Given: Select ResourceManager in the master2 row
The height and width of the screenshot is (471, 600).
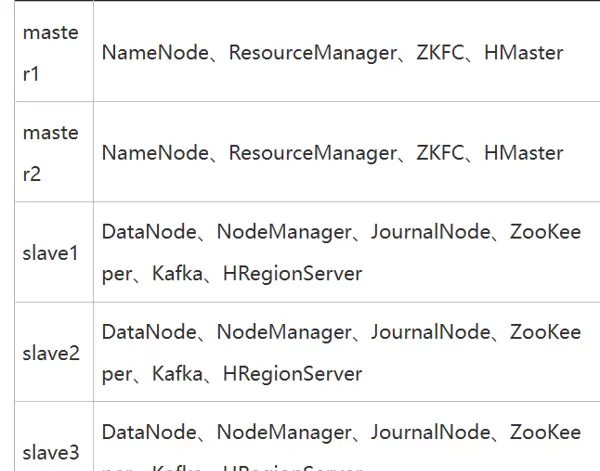Looking at the screenshot, I should pyautogui.click(x=312, y=153).
